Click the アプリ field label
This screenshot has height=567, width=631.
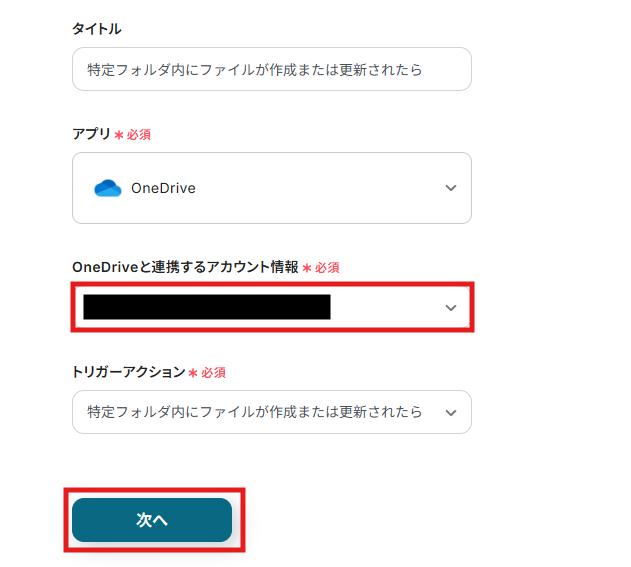point(91,134)
